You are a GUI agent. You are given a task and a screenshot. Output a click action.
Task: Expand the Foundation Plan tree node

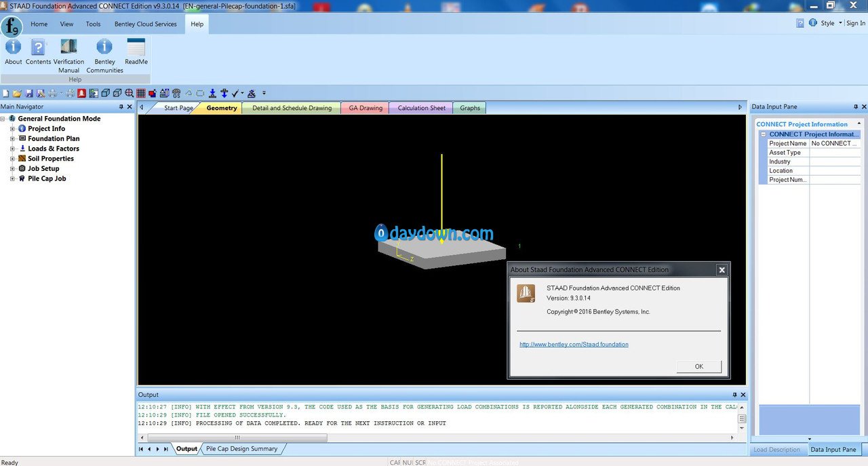[x=12, y=138]
